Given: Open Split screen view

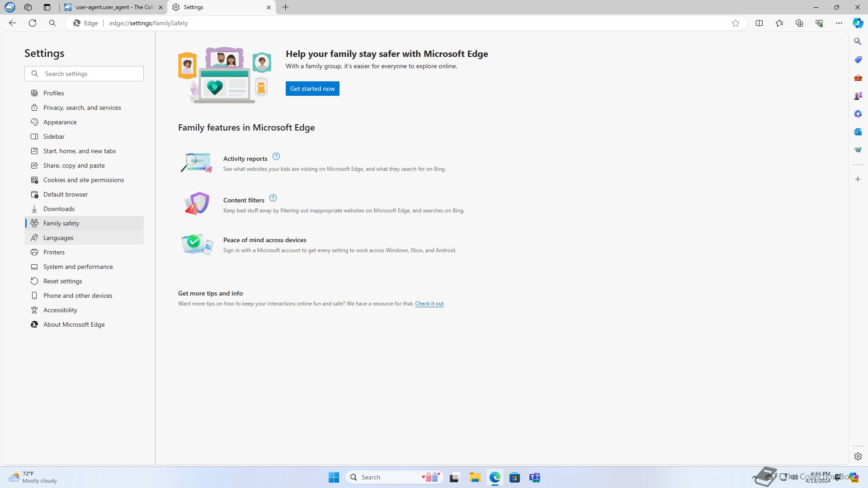Looking at the screenshot, I should [759, 23].
